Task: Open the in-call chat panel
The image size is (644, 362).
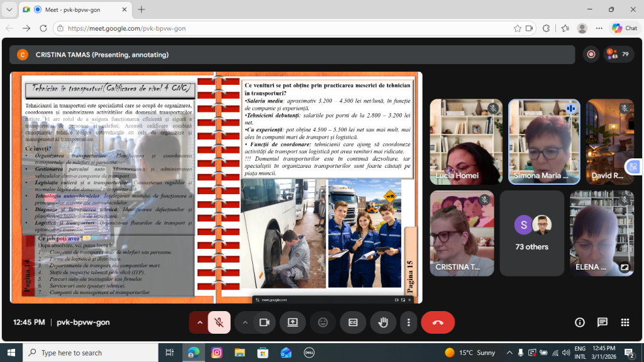Action: 602,322
